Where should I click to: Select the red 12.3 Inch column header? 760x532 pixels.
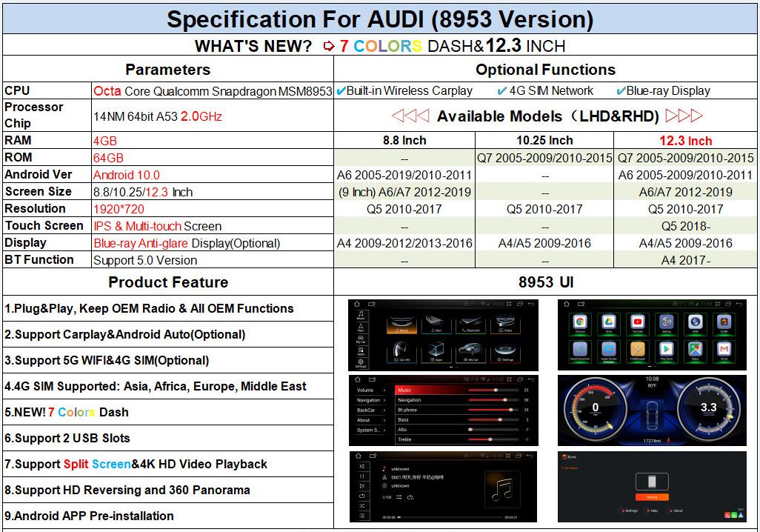(x=685, y=141)
